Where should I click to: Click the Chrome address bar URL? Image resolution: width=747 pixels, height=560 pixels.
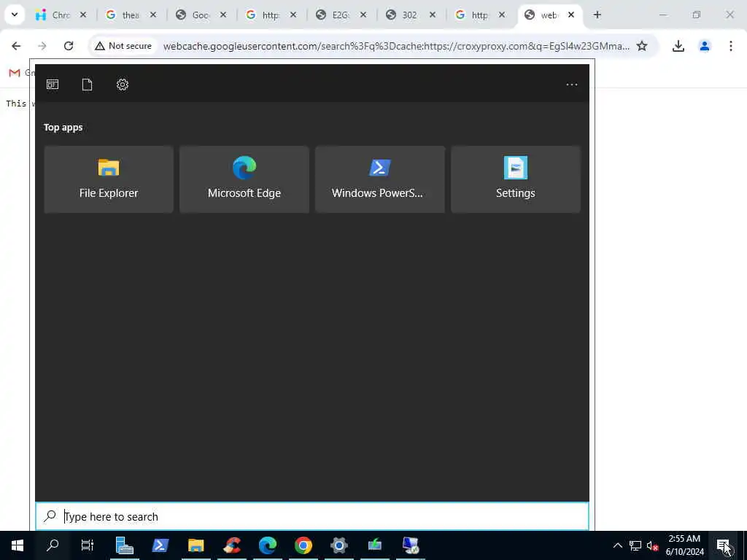396,46
